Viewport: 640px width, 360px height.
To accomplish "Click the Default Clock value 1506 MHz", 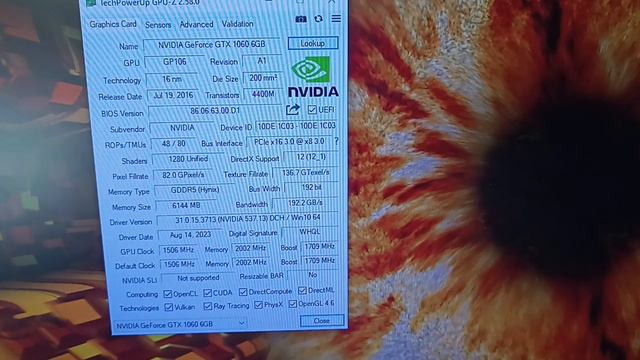I will pyautogui.click(x=179, y=264).
